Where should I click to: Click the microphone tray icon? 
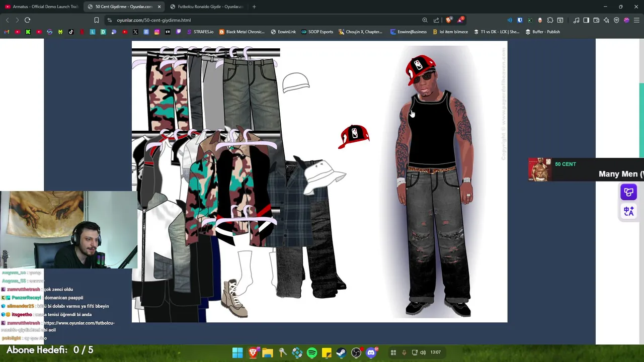click(x=404, y=352)
